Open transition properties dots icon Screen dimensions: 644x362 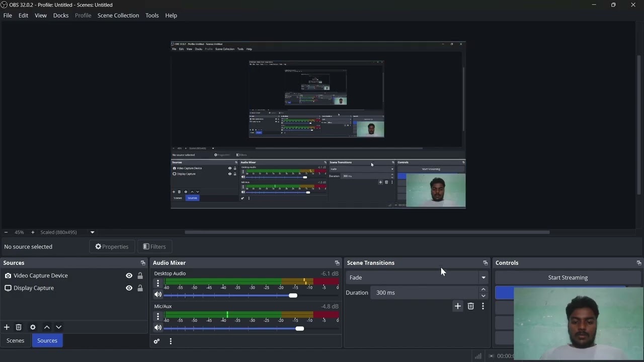click(x=483, y=306)
